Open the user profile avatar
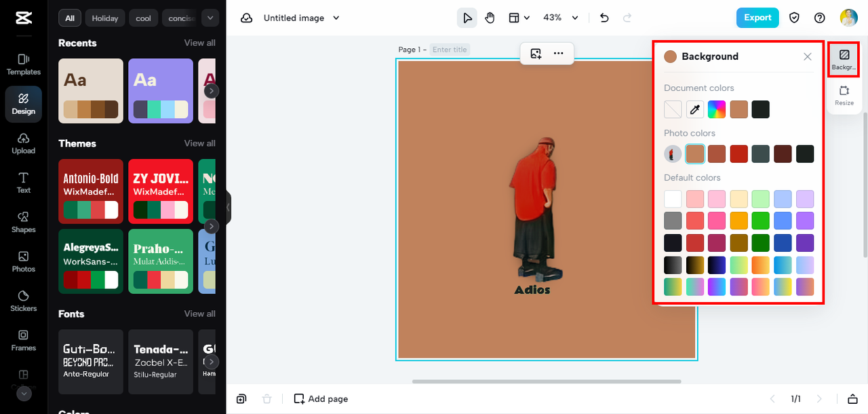 [x=849, y=18]
